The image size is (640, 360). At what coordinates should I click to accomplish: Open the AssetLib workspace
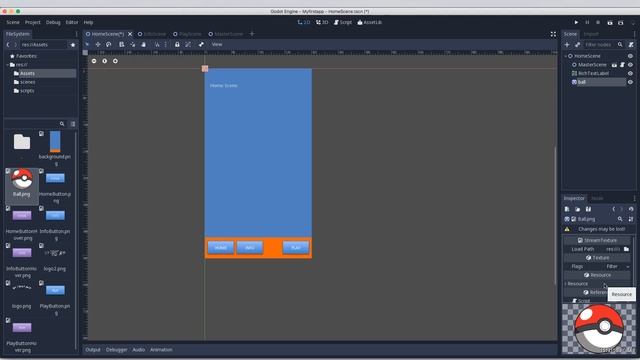pos(369,22)
